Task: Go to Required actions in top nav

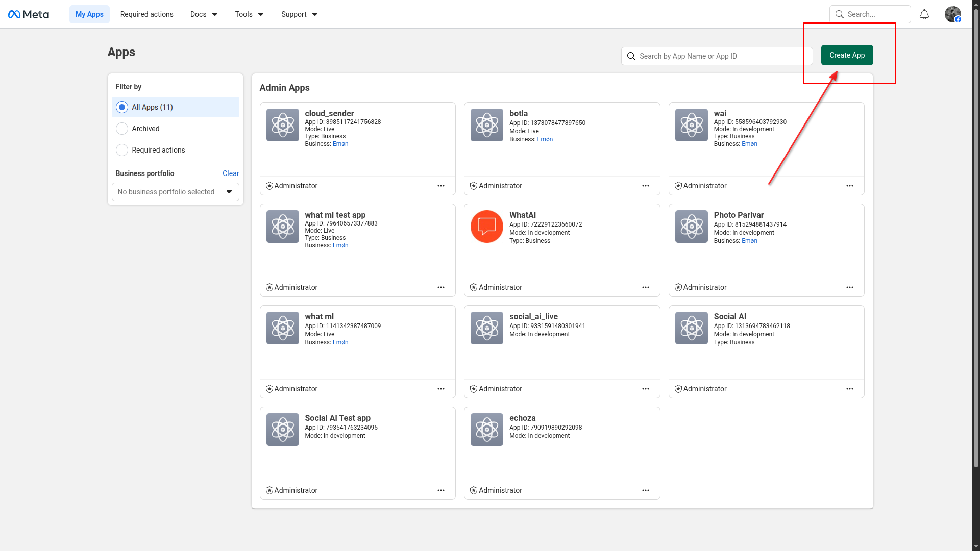Action: [x=146, y=14]
